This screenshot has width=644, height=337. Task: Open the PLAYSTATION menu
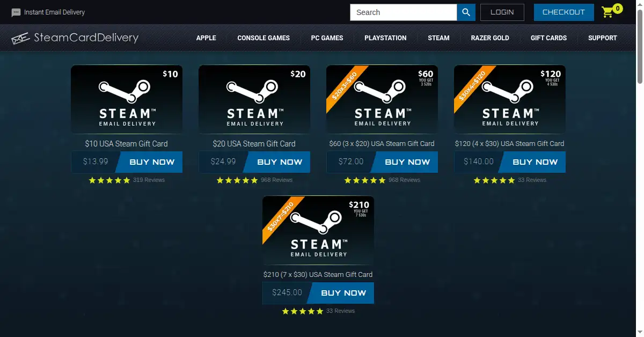[385, 38]
